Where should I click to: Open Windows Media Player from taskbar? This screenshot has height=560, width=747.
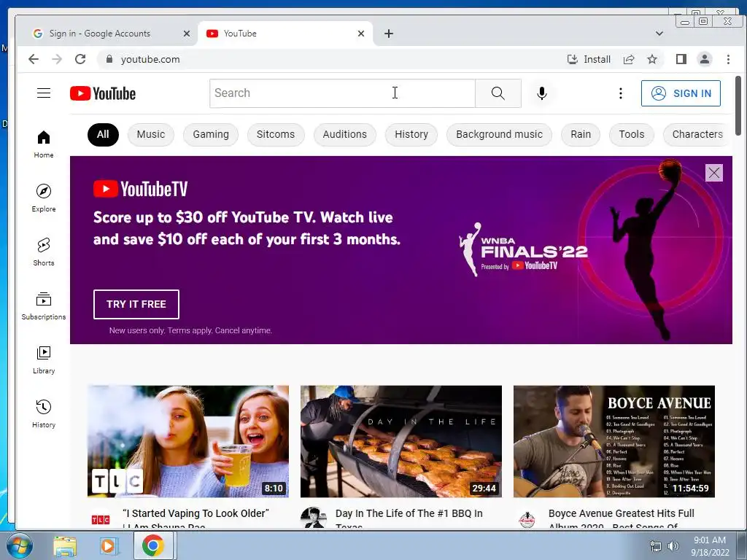[109, 546]
